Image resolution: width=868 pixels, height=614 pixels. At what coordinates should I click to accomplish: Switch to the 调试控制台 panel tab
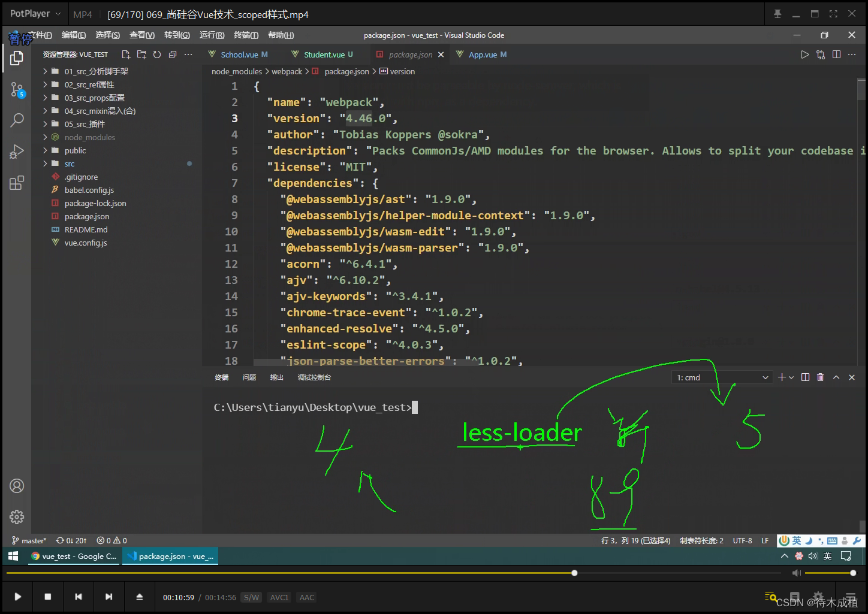click(x=314, y=377)
